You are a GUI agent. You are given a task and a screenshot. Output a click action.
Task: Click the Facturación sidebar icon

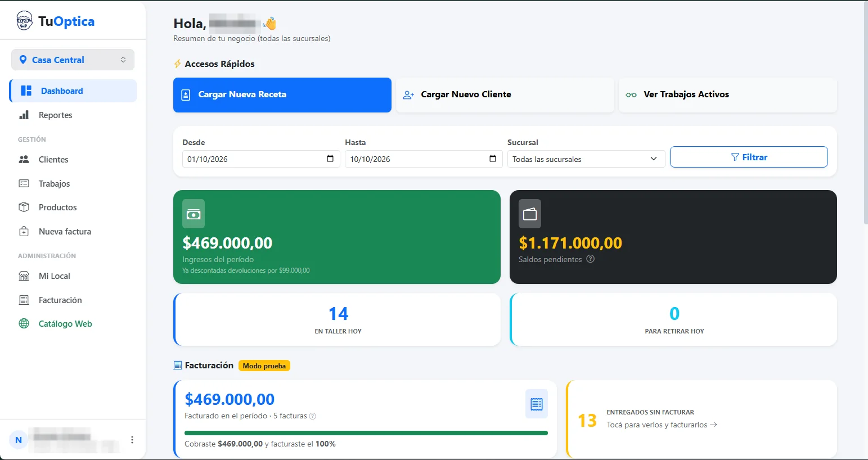click(24, 300)
